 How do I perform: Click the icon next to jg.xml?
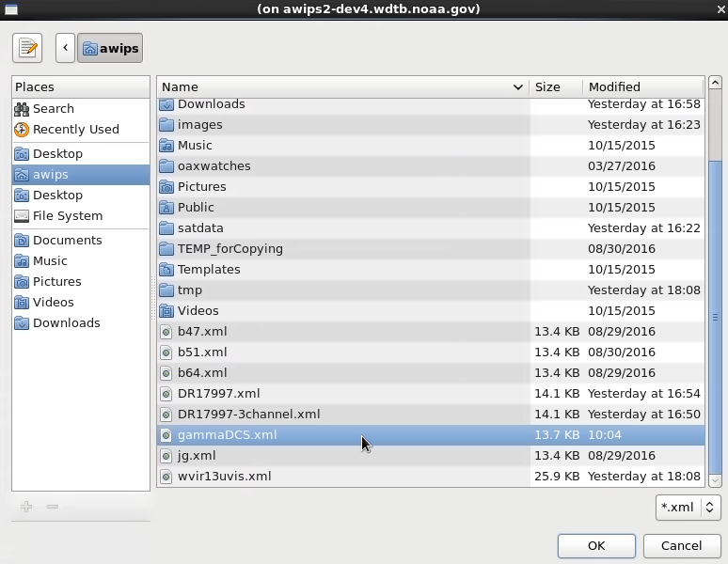click(x=166, y=456)
